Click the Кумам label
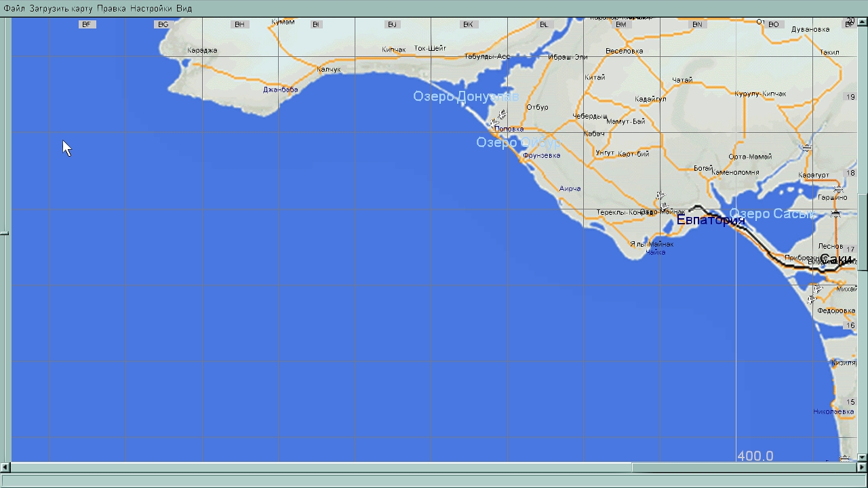Screen dimensions: 868x488 pos(283,22)
